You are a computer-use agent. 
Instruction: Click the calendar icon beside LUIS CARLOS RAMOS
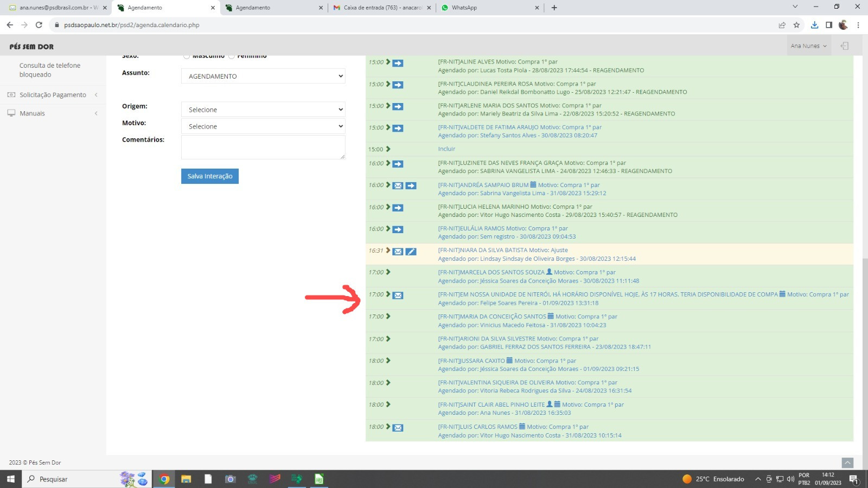click(522, 427)
